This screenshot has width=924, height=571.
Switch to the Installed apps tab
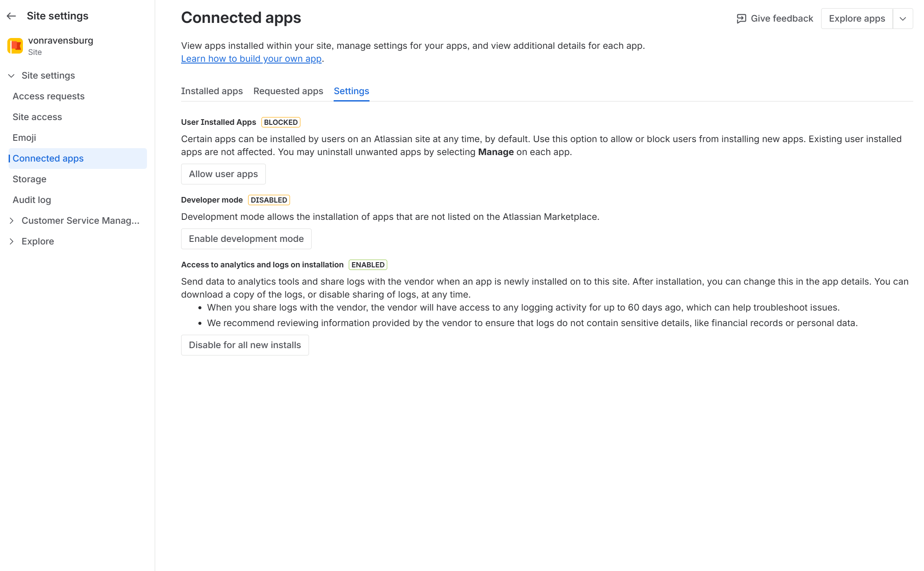212,91
